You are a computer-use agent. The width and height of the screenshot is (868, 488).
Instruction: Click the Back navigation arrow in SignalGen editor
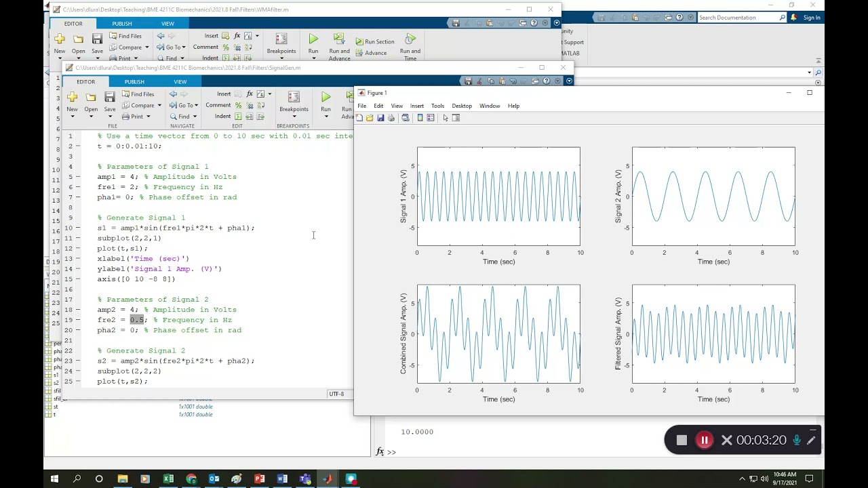coord(174,94)
